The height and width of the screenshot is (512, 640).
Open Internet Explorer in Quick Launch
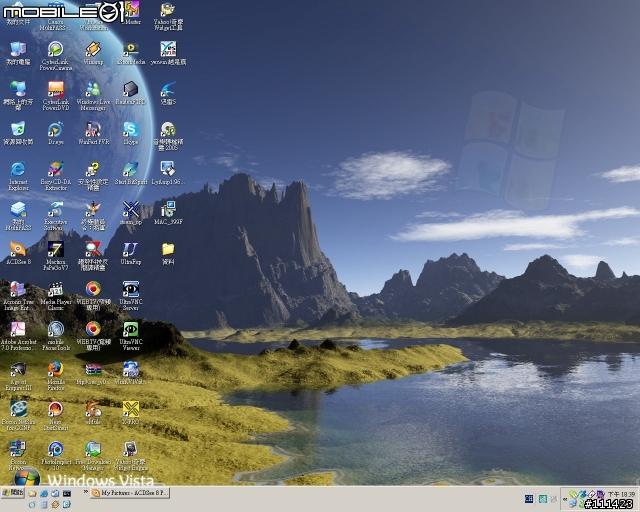44,494
